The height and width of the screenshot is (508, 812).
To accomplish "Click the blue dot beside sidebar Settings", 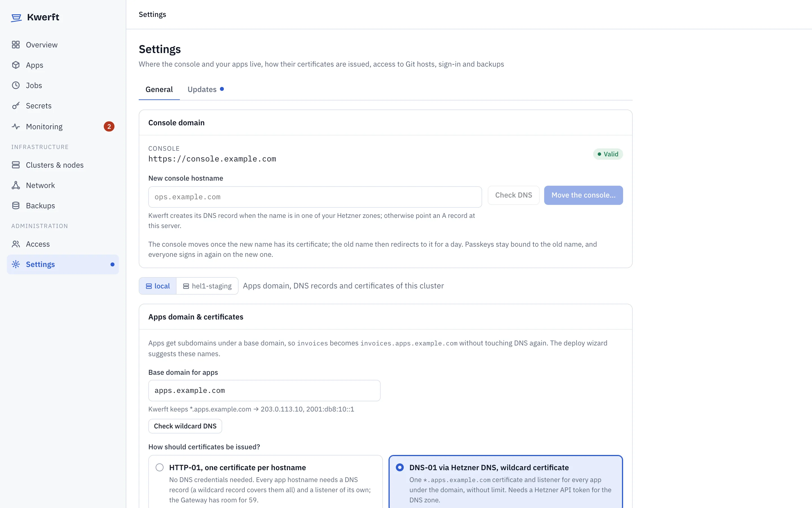I will [x=112, y=264].
